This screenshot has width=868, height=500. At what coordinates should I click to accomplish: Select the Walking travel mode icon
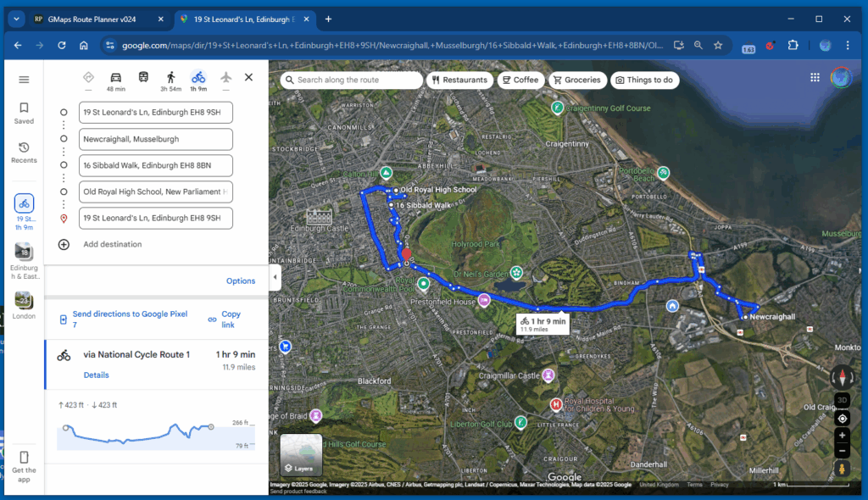click(x=170, y=77)
